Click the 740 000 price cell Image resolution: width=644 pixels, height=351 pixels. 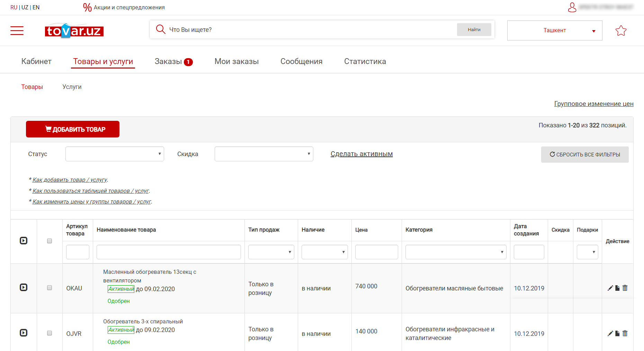click(x=366, y=286)
